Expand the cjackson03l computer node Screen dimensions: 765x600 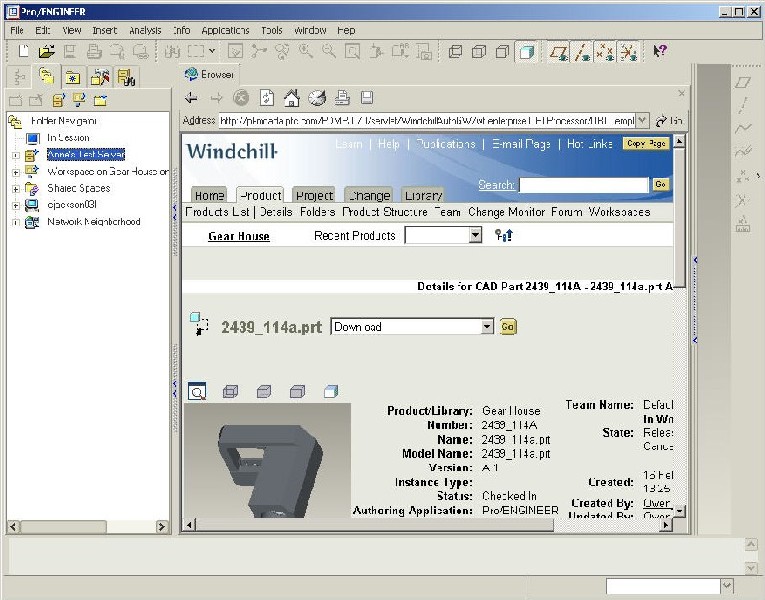coord(16,205)
